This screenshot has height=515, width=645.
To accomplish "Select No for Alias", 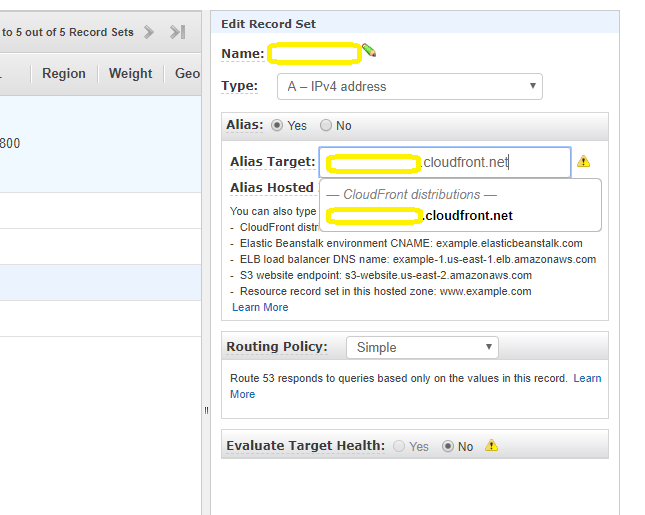I will click(x=326, y=126).
